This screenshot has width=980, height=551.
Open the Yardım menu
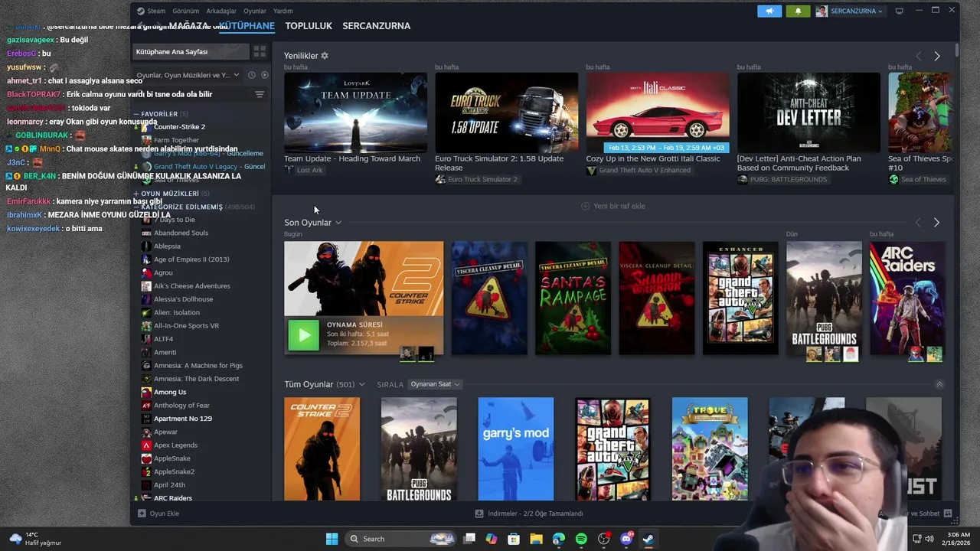[283, 11]
